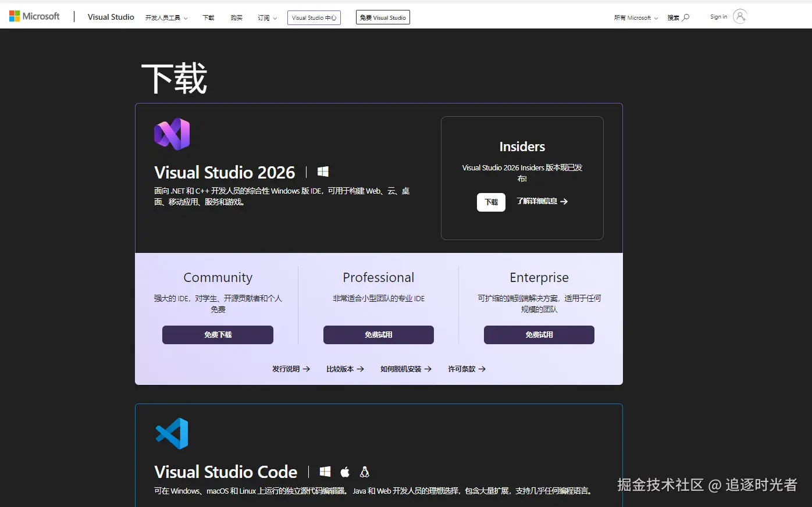Click the Professional edition title
This screenshot has width=812, height=507.
tap(379, 277)
